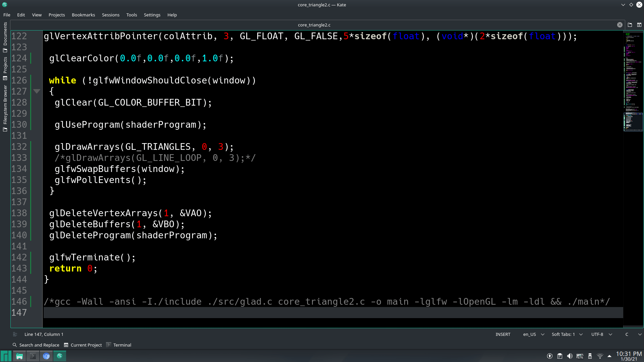Click the Line 147, Column 1 status text
Image resolution: width=644 pixels, height=362 pixels.
44,334
